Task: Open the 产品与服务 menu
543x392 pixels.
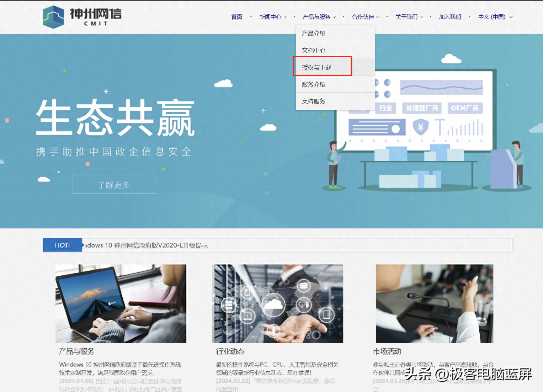Action: pos(316,17)
